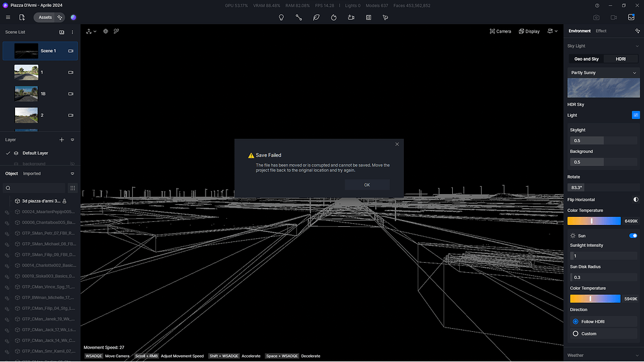Switch to the Imported tab

tap(32, 173)
